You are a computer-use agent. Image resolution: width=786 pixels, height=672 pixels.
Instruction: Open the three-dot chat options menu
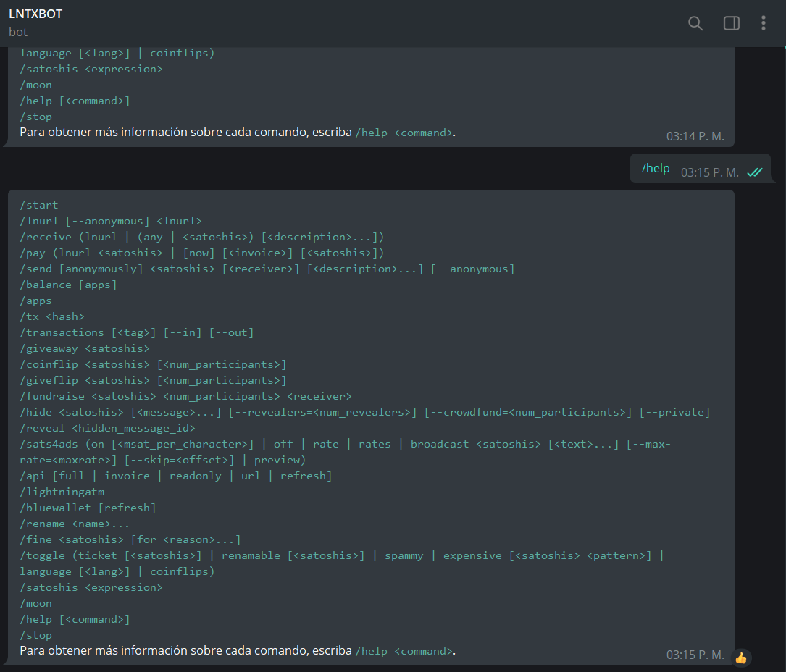(x=764, y=23)
